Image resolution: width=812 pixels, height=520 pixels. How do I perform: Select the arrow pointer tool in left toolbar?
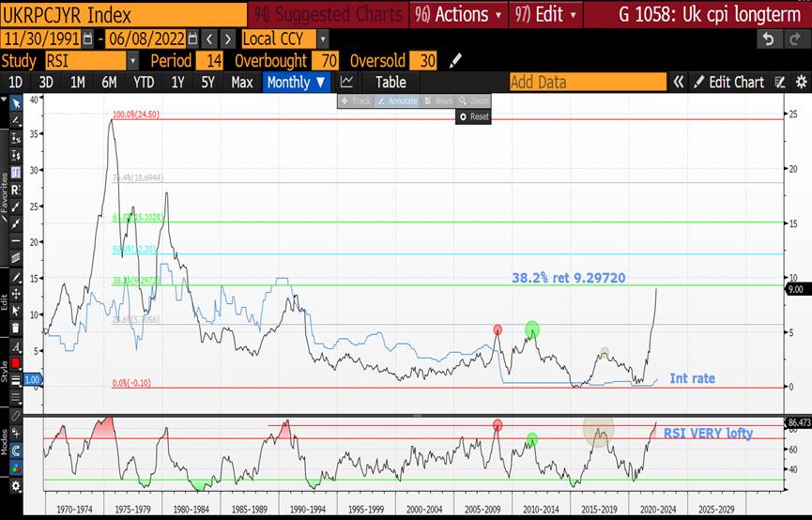click(x=16, y=103)
